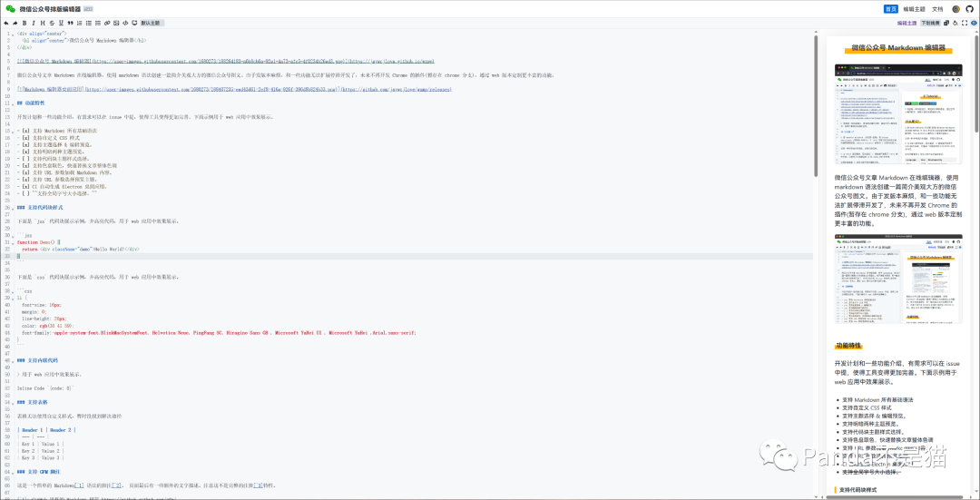Open the 默认主题 theme dropdown

point(152,23)
